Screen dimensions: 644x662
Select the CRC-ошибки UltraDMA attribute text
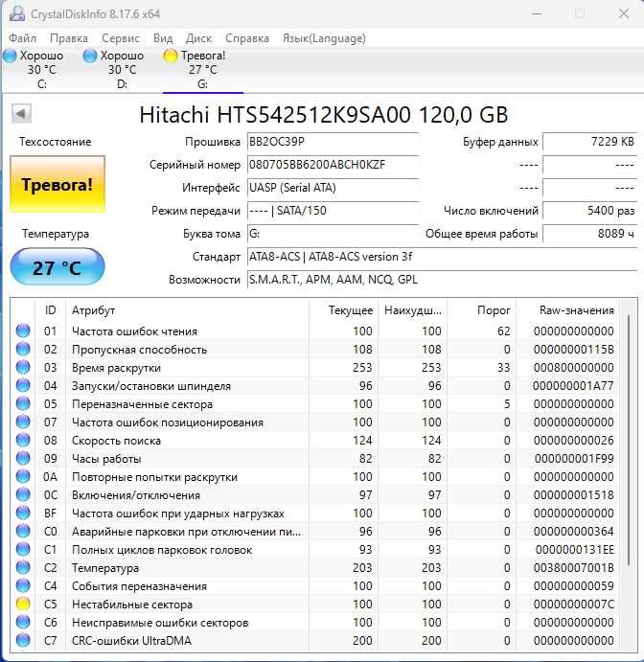(x=131, y=641)
